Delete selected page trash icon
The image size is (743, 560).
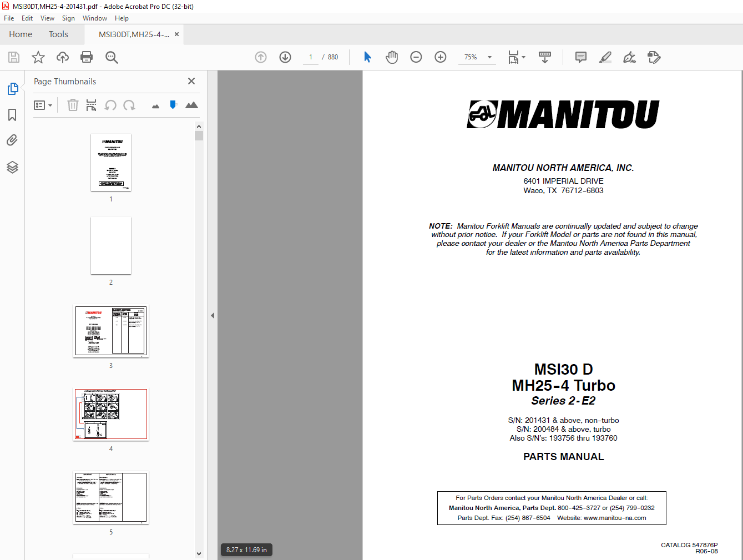[73, 105]
